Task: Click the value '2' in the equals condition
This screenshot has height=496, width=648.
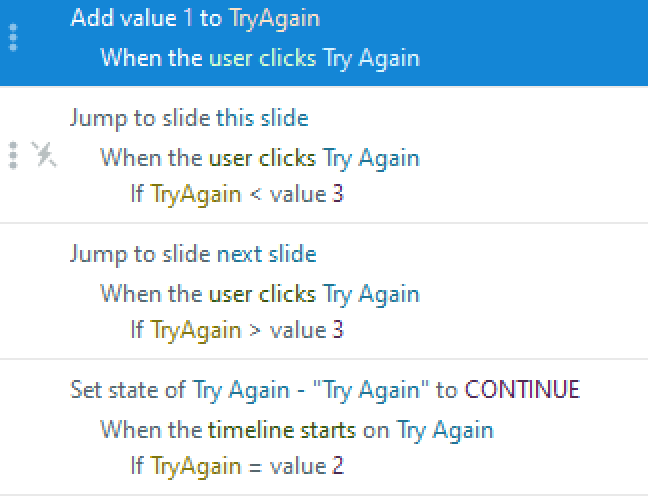Action: click(x=338, y=466)
